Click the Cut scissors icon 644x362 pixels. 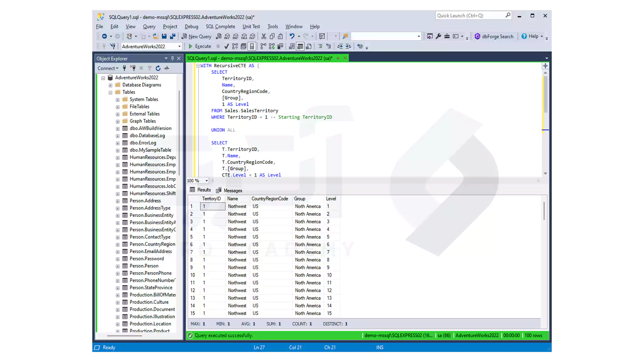264,36
